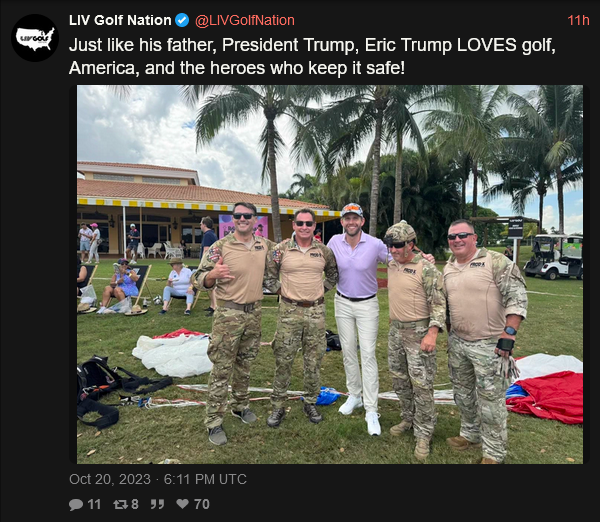Click the blue verified checkmark badge

(x=182, y=20)
